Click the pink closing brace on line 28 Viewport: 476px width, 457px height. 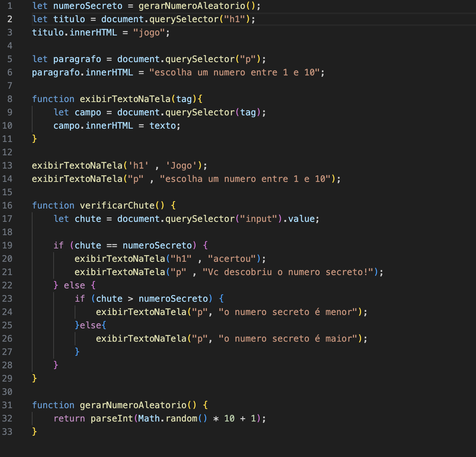56,365
